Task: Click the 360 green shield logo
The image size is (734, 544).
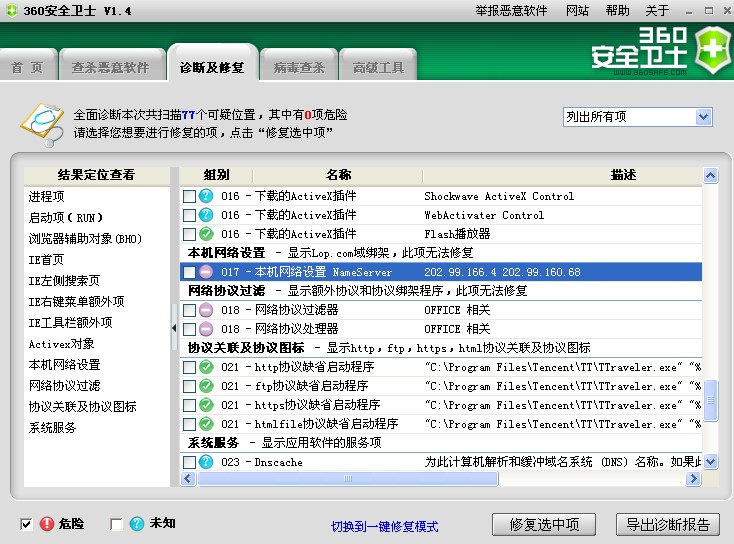Action: click(712, 50)
